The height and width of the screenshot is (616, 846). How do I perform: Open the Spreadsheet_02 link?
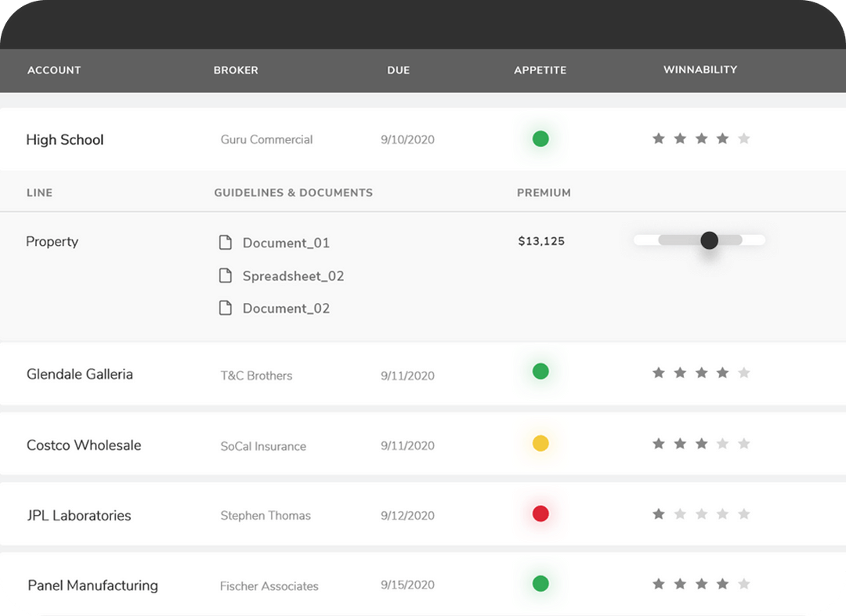(293, 276)
